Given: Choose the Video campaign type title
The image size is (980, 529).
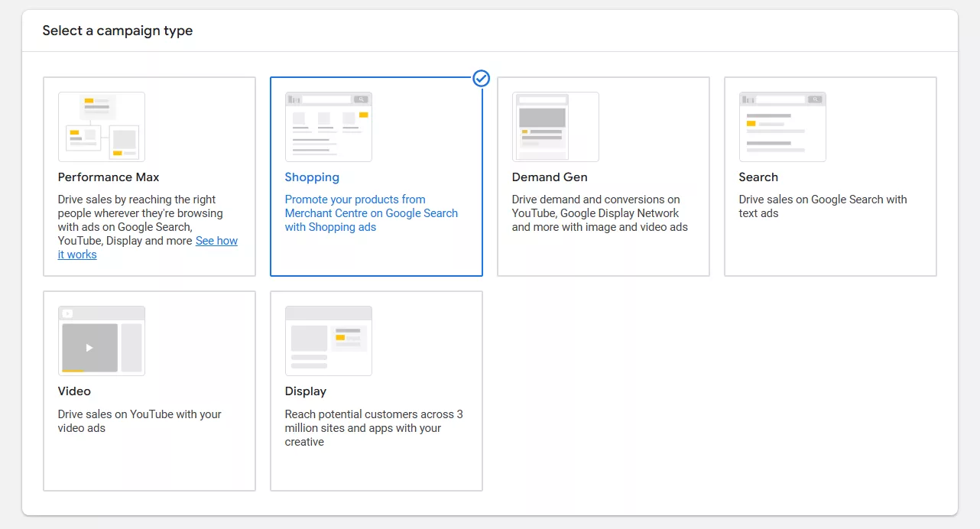Looking at the screenshot, I should [x=74, y=391].
